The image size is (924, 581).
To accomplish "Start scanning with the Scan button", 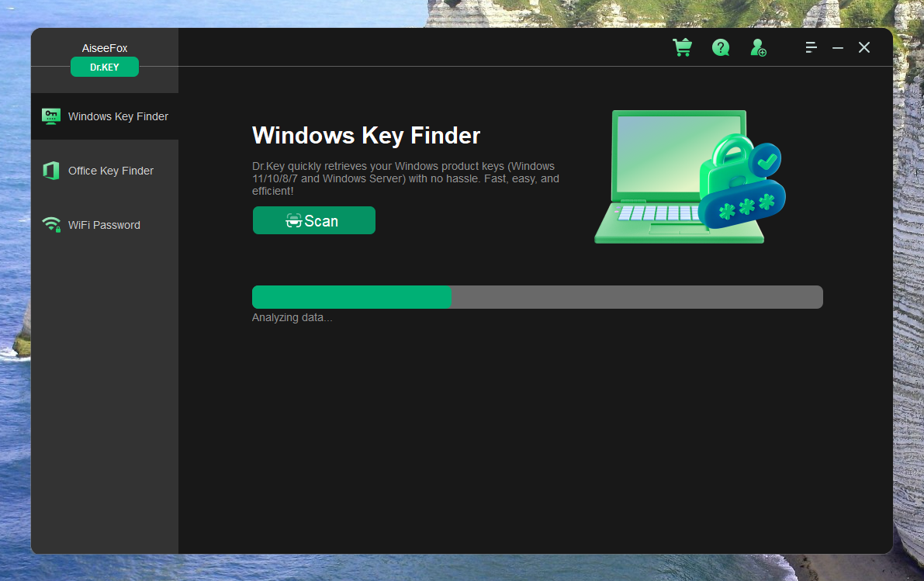I will [313, 220].
